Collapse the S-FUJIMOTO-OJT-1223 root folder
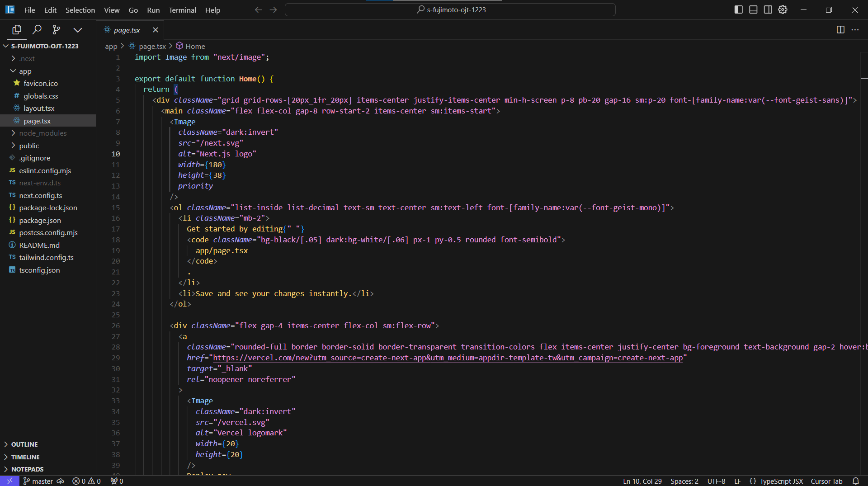Screen dimensions: 868x486 click(x=48, y=46)
